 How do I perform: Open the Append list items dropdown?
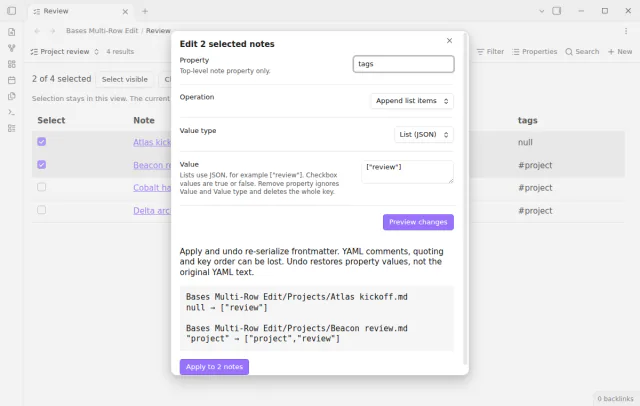coord(412,101)
